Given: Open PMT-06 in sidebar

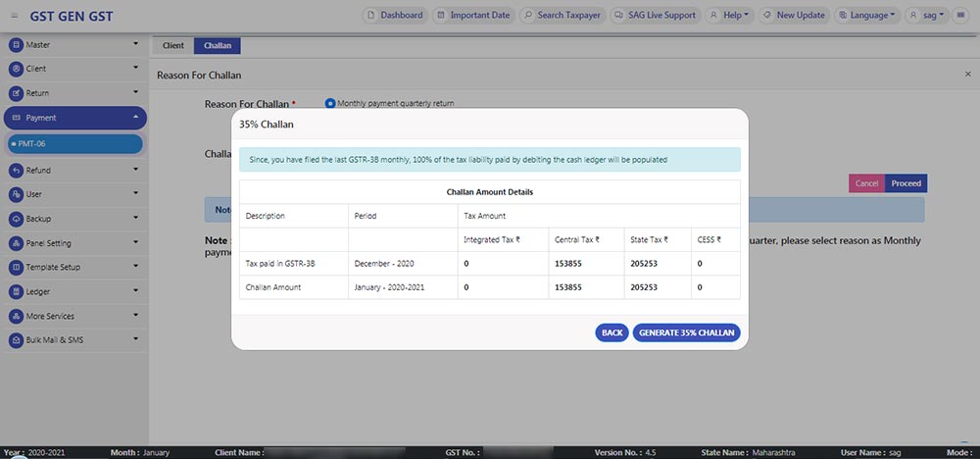Looking at the screenshot, I should coord(73,144).
